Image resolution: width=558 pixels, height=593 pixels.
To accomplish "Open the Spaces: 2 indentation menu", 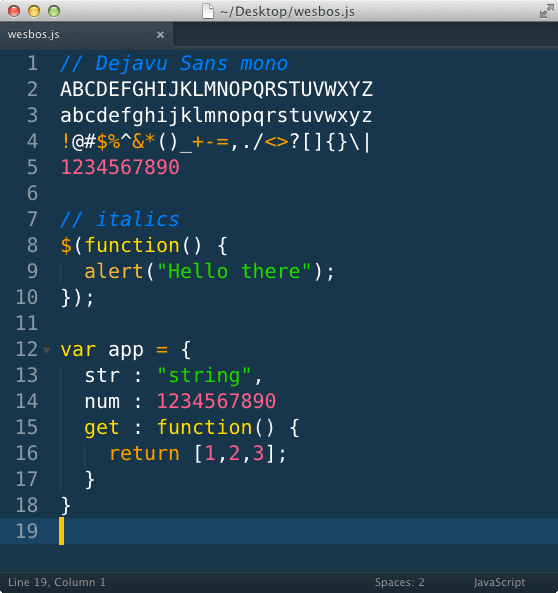I will click(399, 582).
